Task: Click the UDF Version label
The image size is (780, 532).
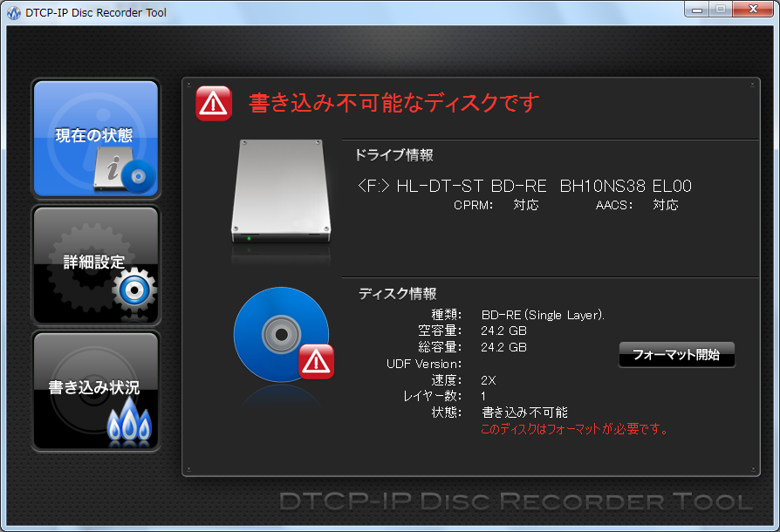Action: click(x=424, y=364)
